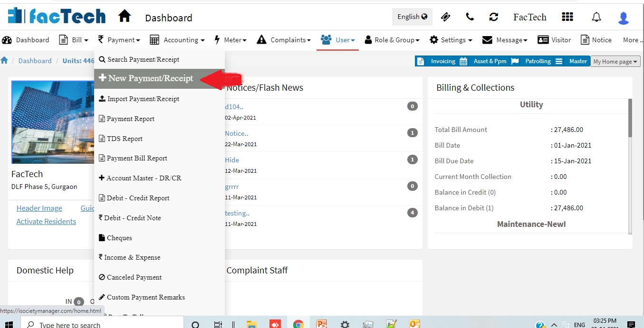Viewport: 644px width, 328px height.
Task: Click the refresh arrows icon in the header
Action: [x=494, y=17]
